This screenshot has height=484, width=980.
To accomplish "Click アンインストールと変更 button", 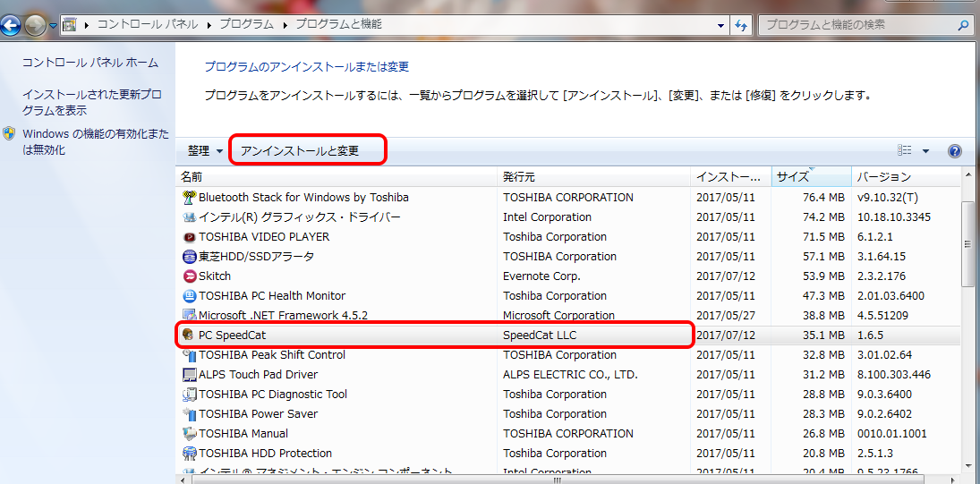I will [300, 151].
